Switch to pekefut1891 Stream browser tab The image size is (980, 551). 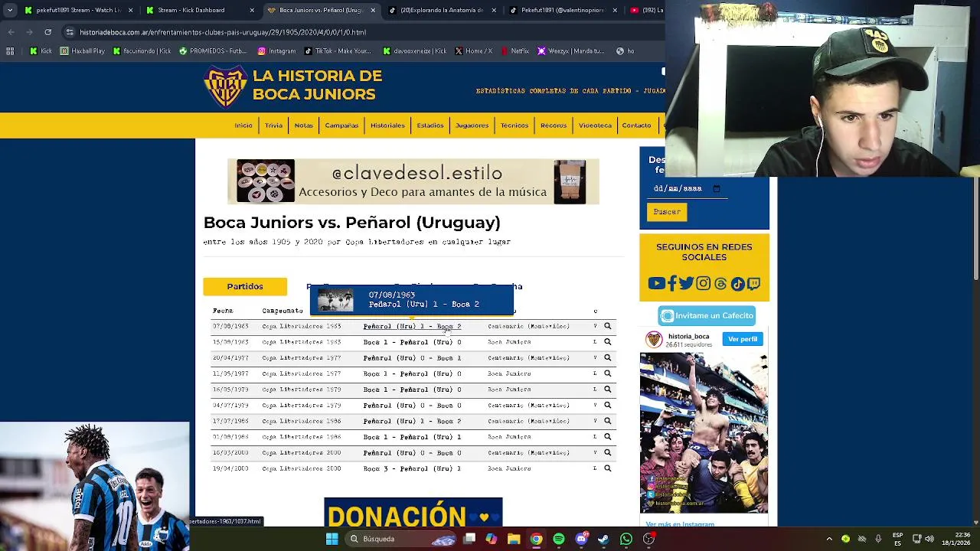(x=79, y=11)
